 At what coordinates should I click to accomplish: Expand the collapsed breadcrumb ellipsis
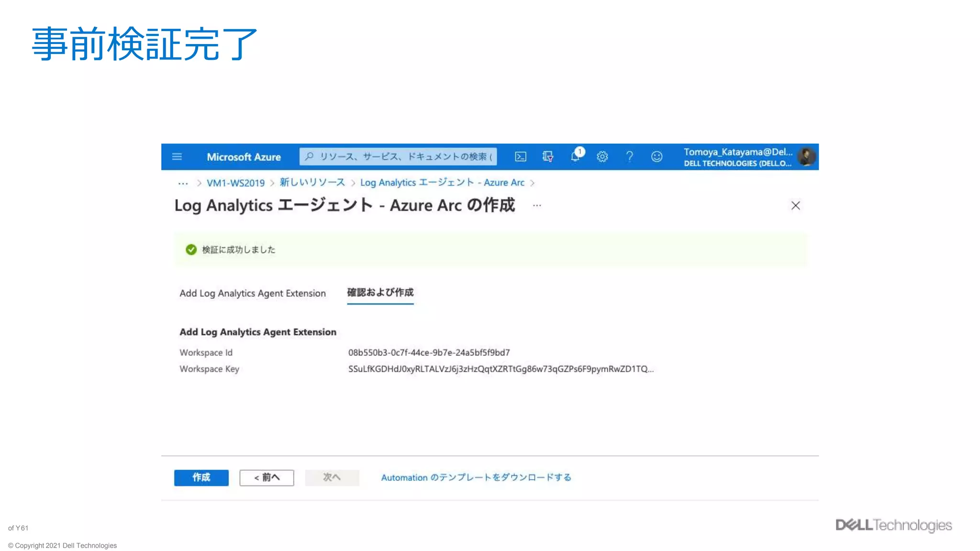[x=183, y=183]
